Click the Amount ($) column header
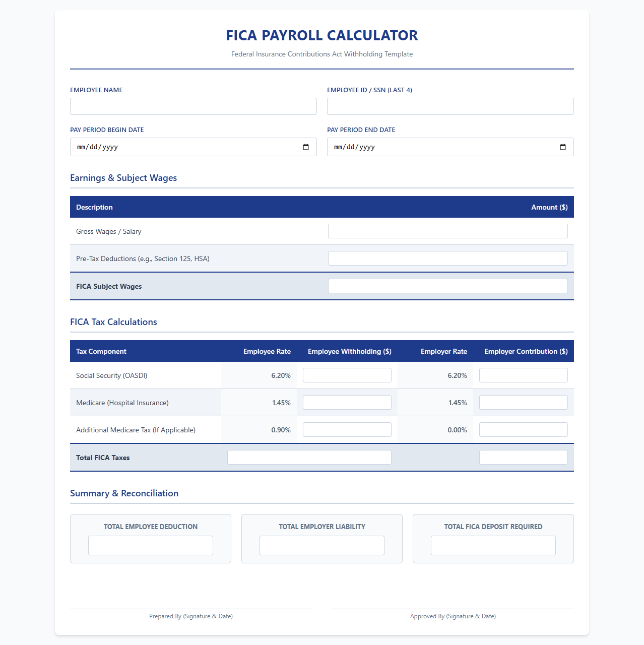Viewport: 644px width, 645px height. (x=549, y=207)
